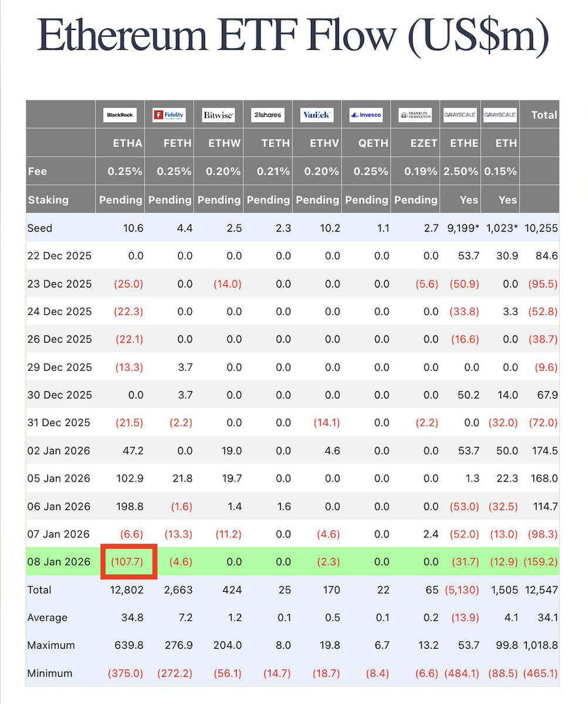588x704 pixels.
Task: Click the 'Fee' row label
Action: pos(37,171)
